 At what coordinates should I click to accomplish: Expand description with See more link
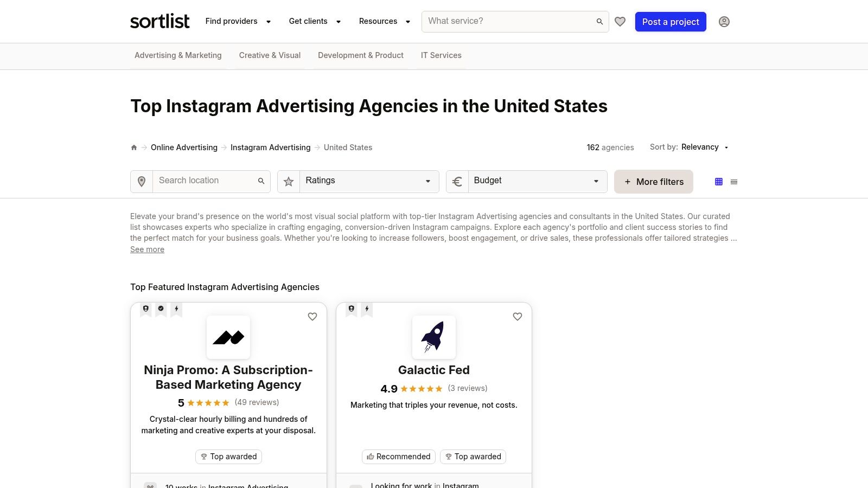click(146, 249)
